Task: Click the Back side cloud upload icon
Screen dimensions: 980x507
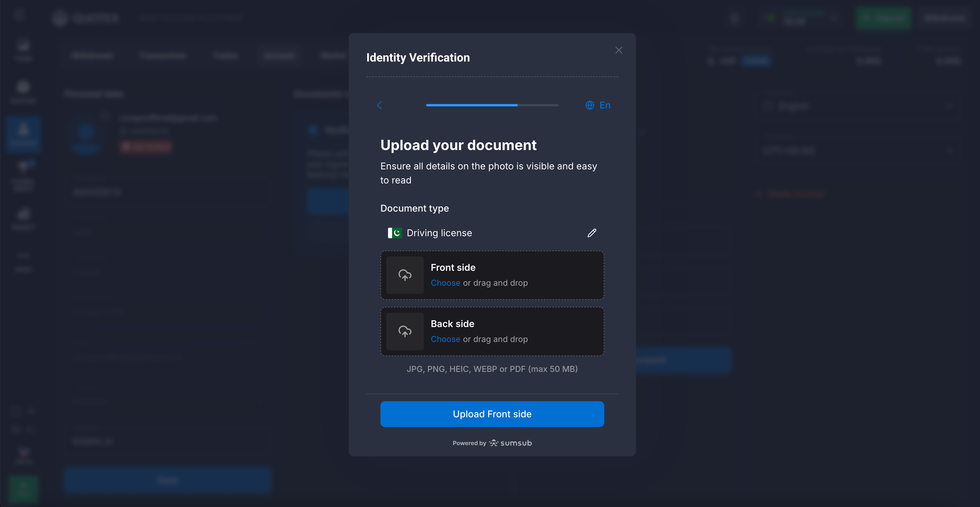Action: 405,331
